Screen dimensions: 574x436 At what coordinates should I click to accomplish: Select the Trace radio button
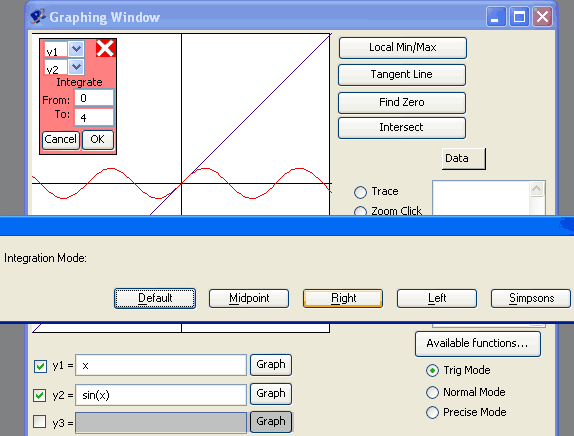(360, 192)
